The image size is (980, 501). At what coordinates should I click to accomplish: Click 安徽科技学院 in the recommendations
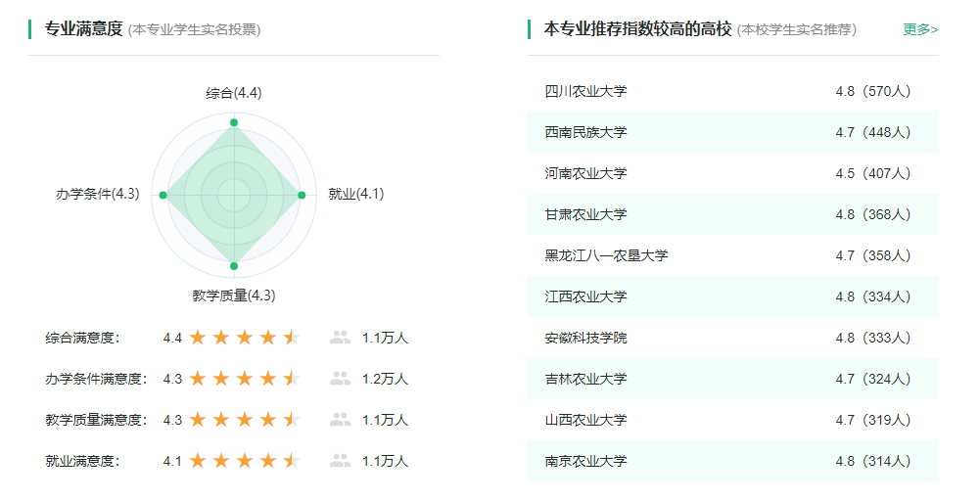point(733,338)
